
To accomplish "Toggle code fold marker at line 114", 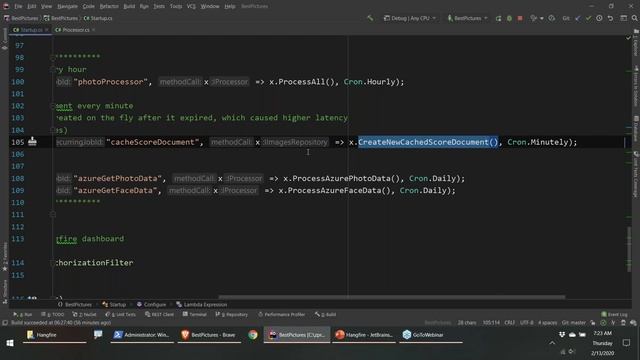I will coord(53,263).
